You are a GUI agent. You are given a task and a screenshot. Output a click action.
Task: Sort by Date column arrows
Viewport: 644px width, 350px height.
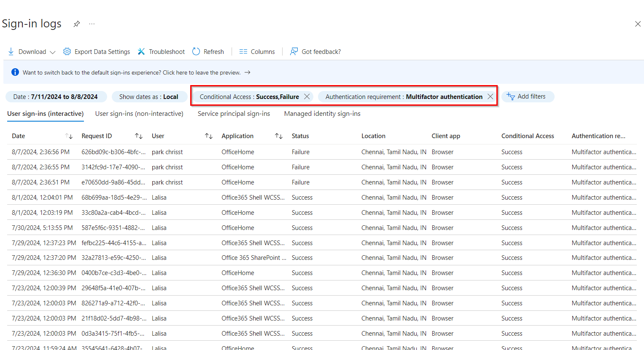pos(69,136)
